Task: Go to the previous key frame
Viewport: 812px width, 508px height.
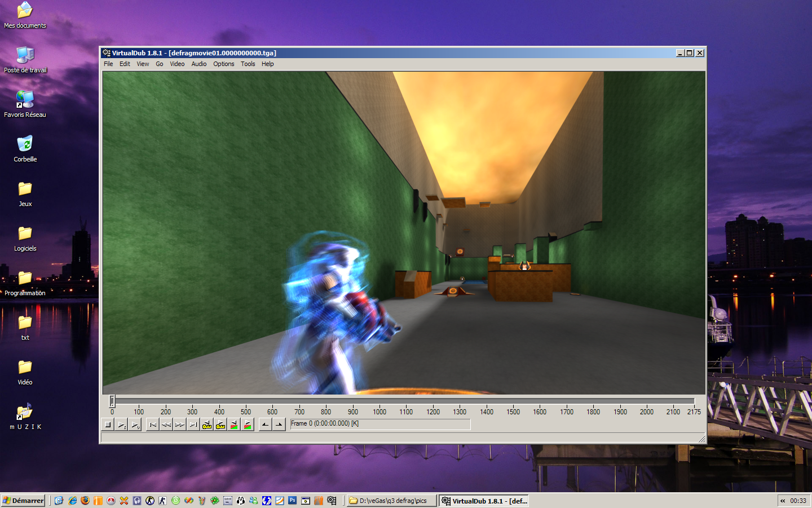Action: click(206, 424)
